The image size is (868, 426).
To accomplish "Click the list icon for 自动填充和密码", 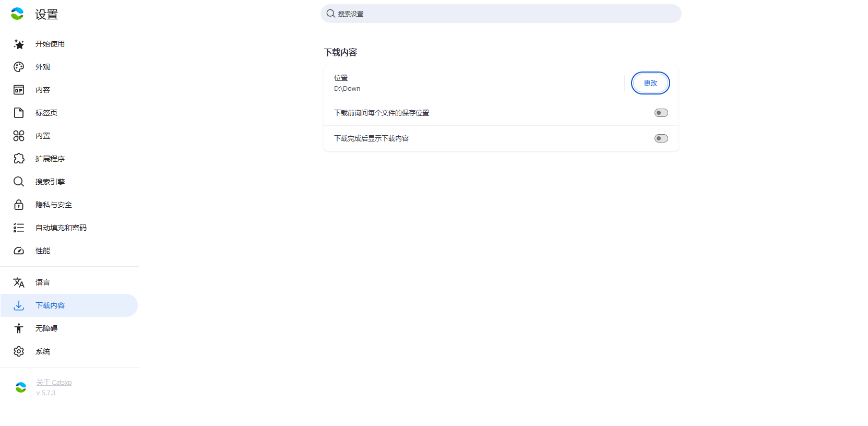I will pos(19,228).
